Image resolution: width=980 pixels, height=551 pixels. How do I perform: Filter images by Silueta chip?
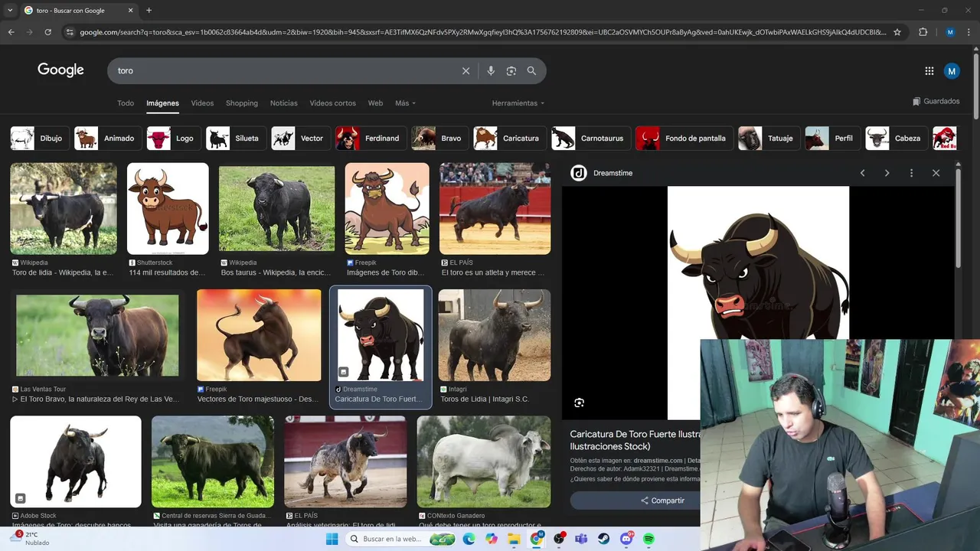coord(236,139)
